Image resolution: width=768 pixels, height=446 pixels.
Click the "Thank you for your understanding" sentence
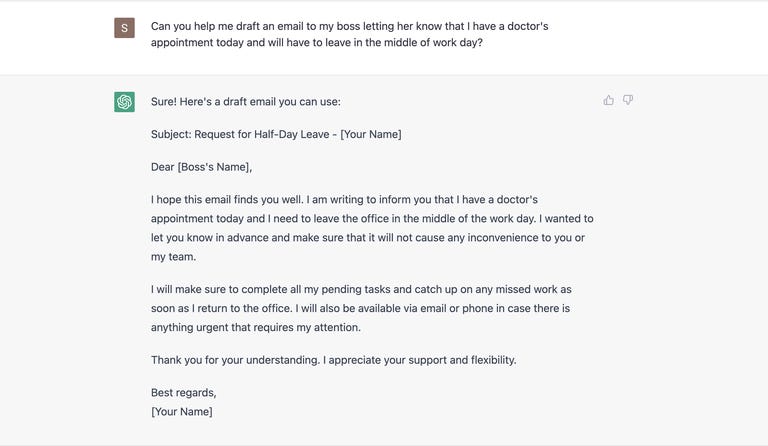235,360
